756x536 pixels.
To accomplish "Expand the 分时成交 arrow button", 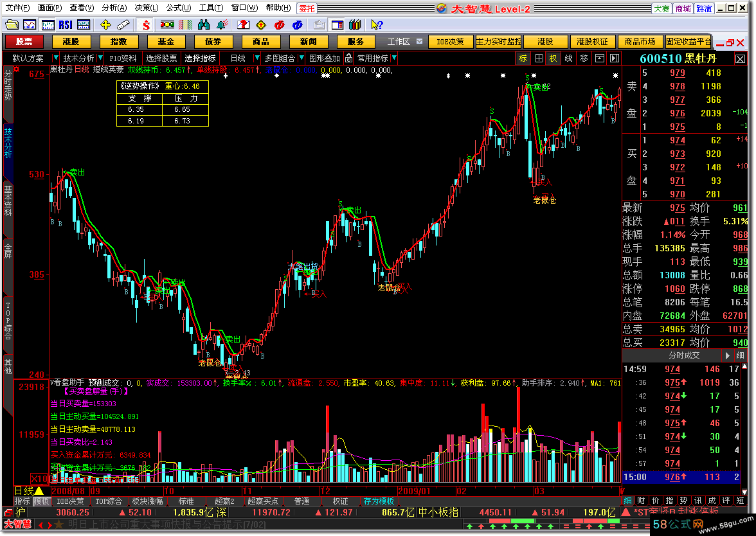I will (728, 355).
